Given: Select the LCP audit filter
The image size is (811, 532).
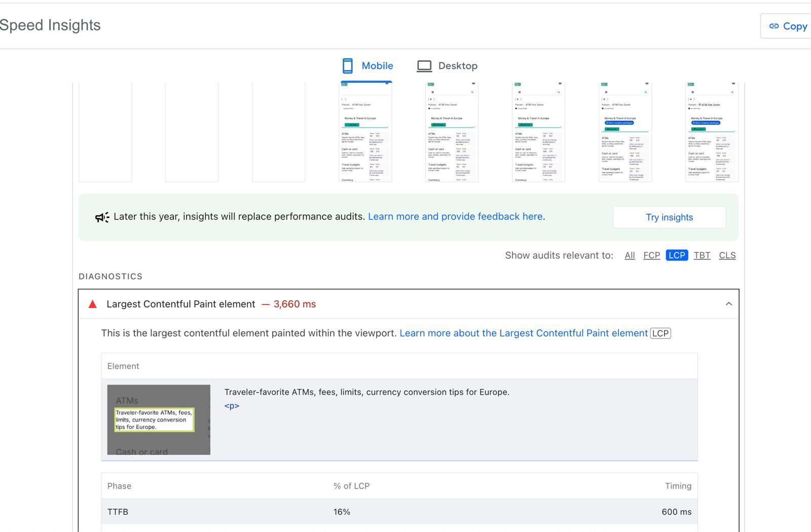Looking at the screenshot, I should (677, 255).
